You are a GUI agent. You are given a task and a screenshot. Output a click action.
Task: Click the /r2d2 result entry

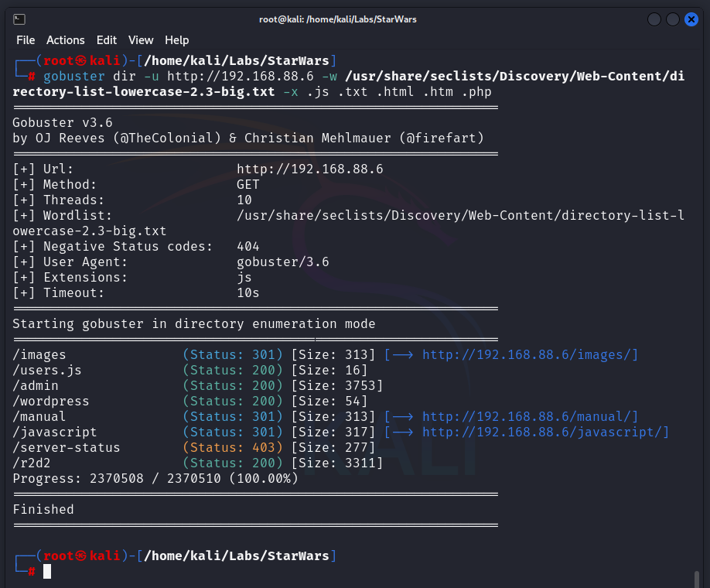[36, 463]
